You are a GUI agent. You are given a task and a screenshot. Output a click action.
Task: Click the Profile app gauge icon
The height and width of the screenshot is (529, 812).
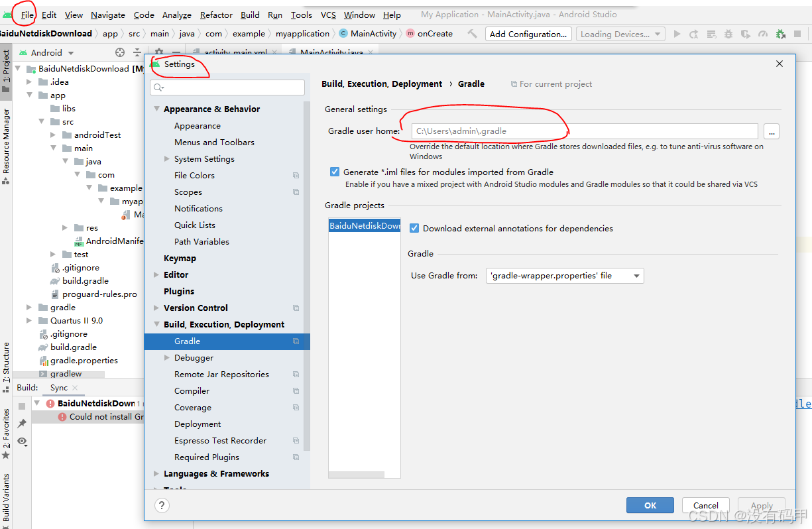(x=763, y=34)
